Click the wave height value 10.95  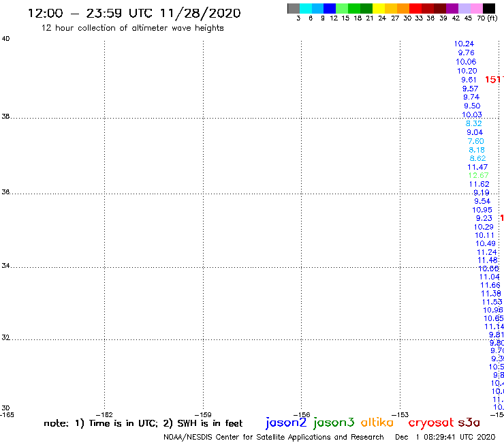(x=482, y=210)
